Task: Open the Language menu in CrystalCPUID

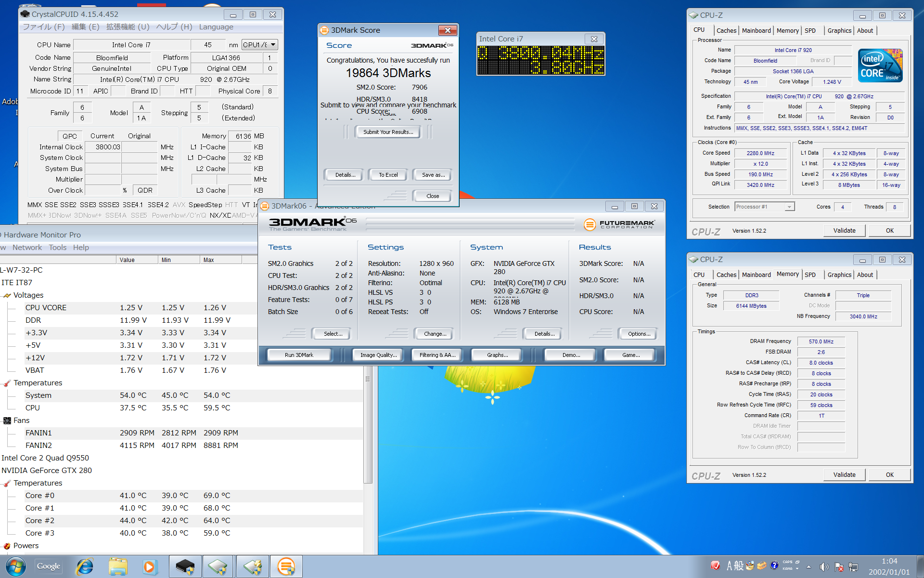Action: [x=216, y=27]
